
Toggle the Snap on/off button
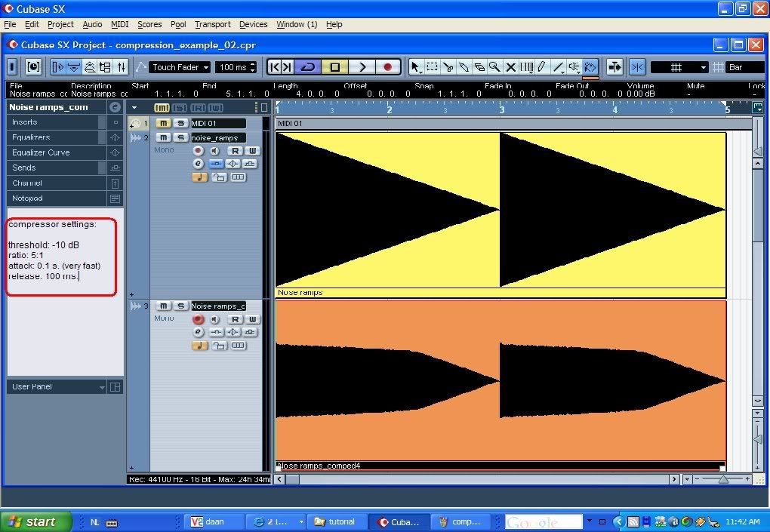[637, 66]
